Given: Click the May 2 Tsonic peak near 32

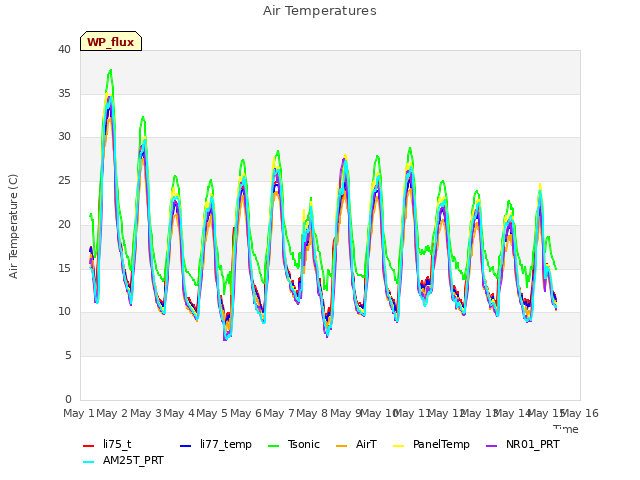Looking at the screenshot, I should (x=143, y=117).
